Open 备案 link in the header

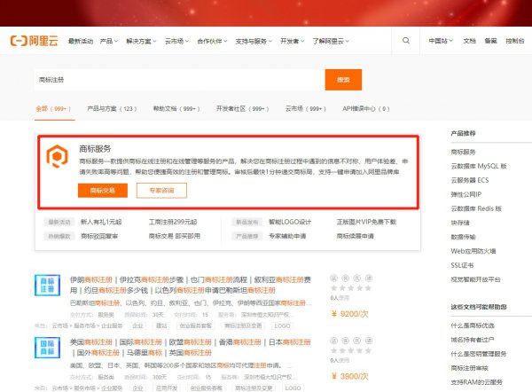point(490,41)
